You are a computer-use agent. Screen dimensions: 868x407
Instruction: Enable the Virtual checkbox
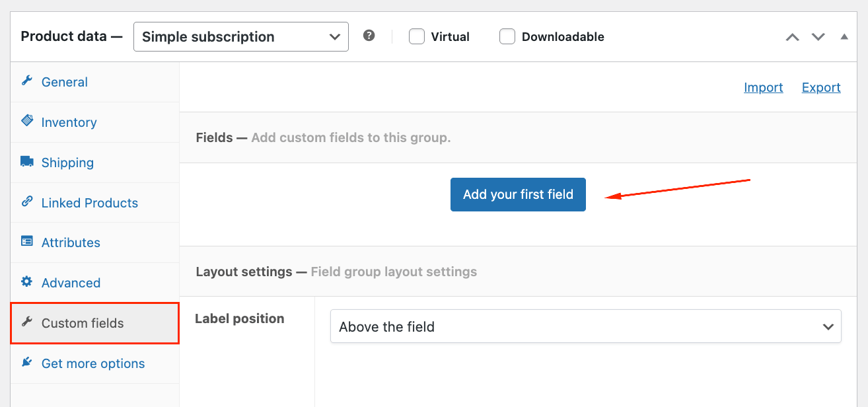[x=416, y=36]
